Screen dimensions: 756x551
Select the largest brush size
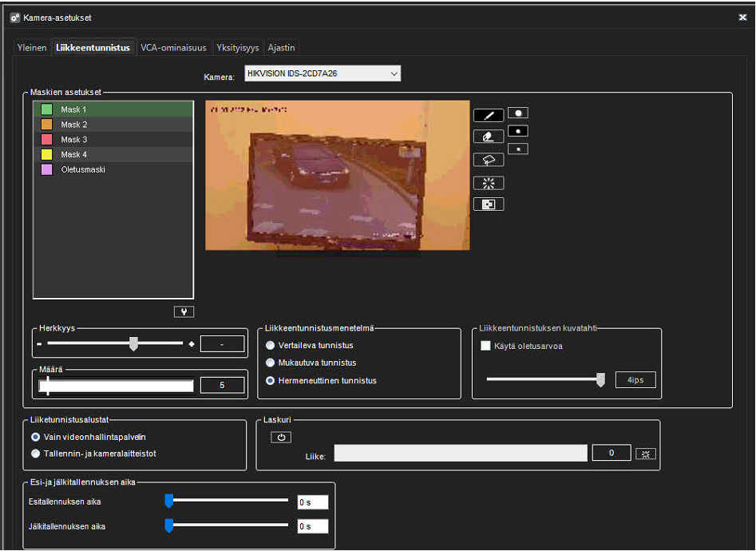pos(518,113)
